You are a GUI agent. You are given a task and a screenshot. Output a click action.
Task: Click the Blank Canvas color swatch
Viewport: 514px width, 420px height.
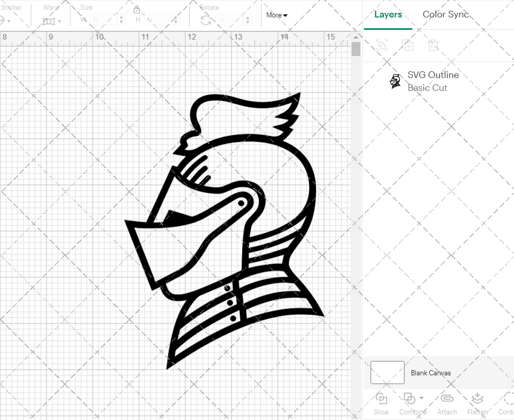[x=387, y=373]
